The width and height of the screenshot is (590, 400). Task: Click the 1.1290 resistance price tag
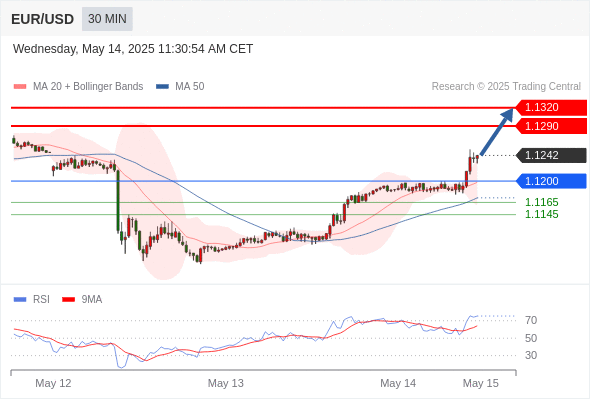click(x=551, y=126)
